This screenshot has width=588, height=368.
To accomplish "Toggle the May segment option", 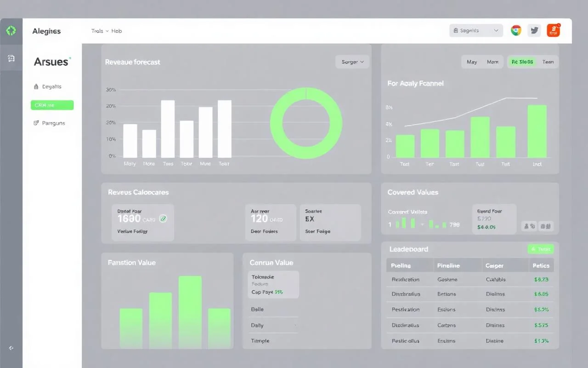I will tap(472, 62).
